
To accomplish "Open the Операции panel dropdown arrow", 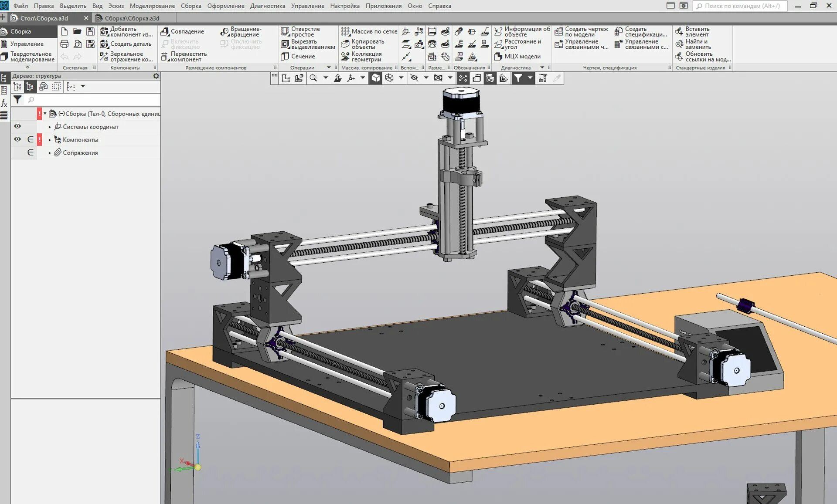I will click(x=329, y=68).
